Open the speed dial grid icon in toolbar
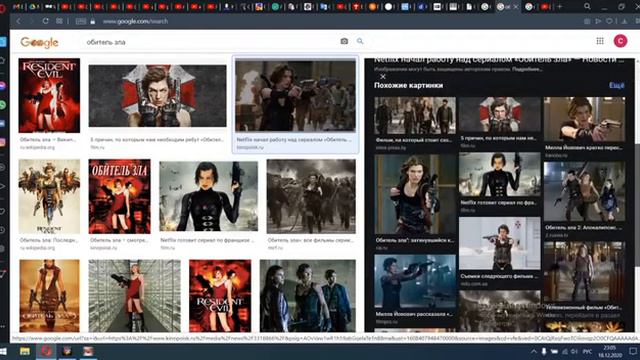 pyautogui.click(x=60, y=21)
